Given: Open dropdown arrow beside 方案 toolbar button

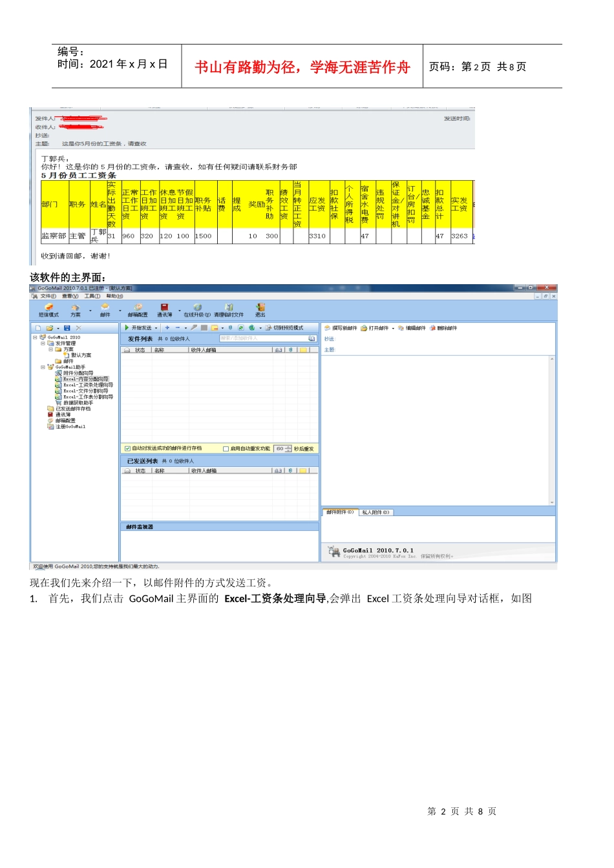Looking at the screenshot, I should [90, 311].
